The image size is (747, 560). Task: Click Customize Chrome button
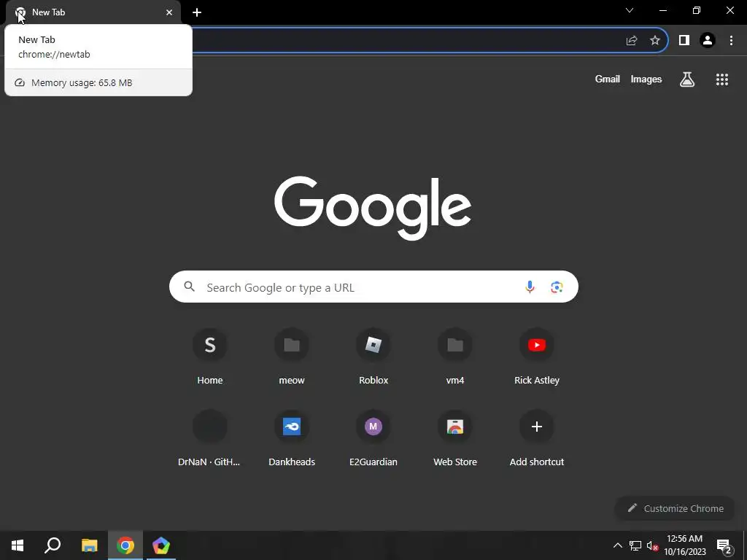676,508
